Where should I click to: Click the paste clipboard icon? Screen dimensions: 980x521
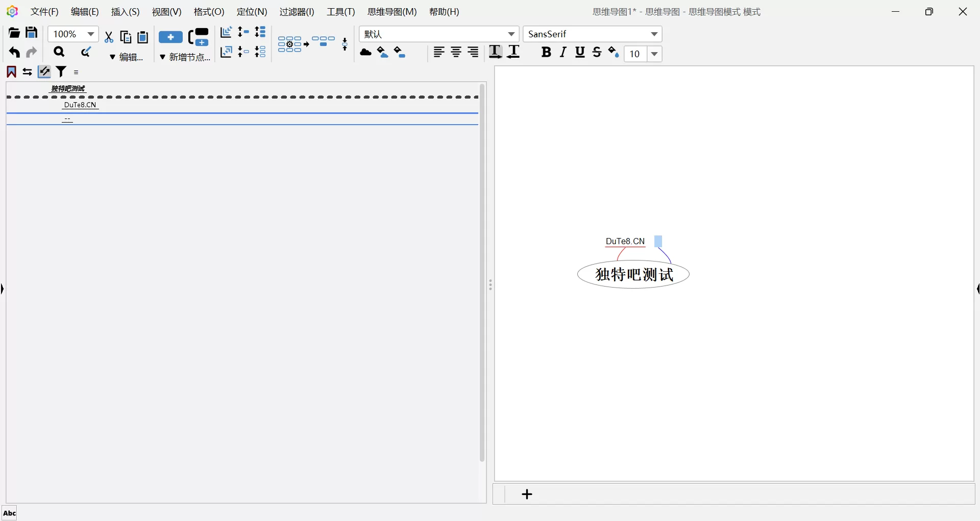[143, 37]
